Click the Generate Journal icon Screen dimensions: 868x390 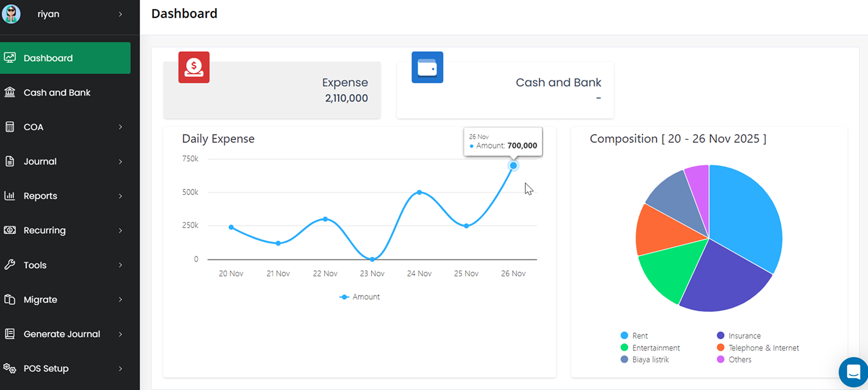click(10, 334)
